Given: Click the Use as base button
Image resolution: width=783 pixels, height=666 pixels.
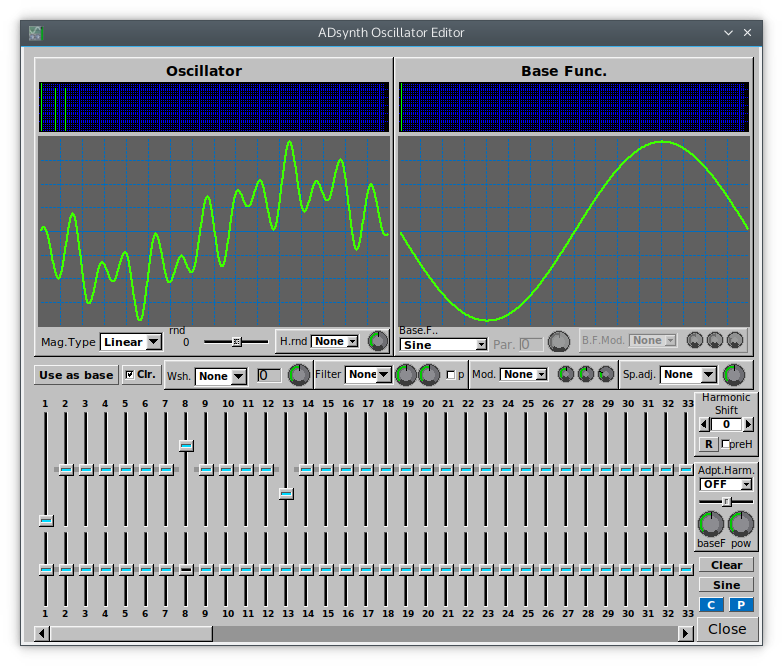Looking at the screenshot, I should coord(76,375).
